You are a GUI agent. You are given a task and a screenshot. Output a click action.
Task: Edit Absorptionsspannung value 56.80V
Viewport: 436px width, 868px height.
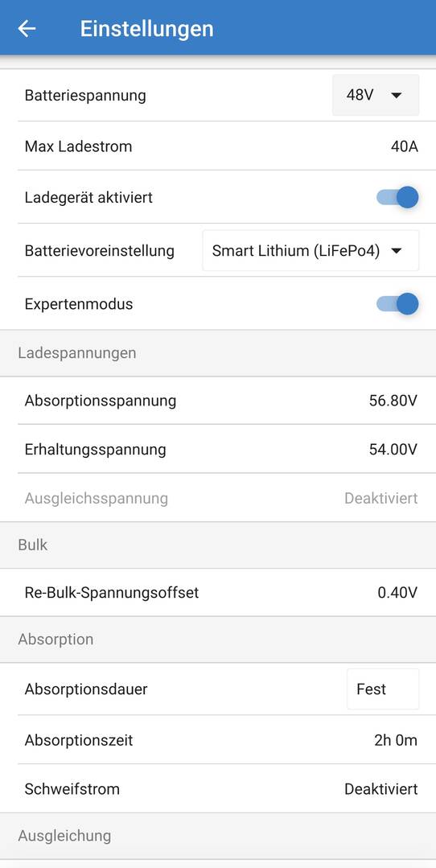pyautogui.click(x=393, y=401)
